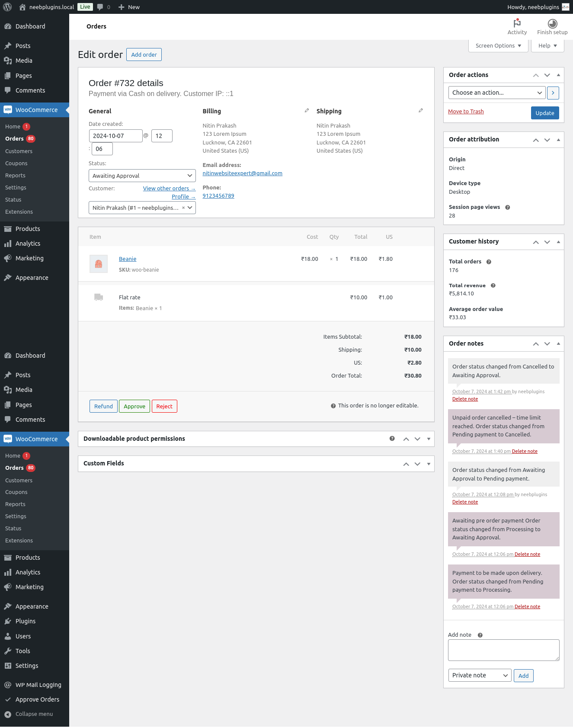Open the Customer selection dropdown
This screenshot has height=728, width=573.
click(142, 208)
